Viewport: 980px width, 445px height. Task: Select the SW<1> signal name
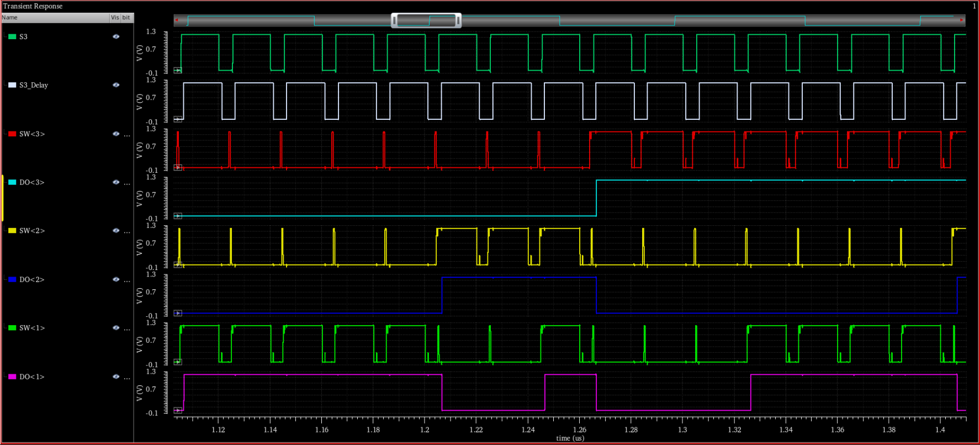coord(32,328)
